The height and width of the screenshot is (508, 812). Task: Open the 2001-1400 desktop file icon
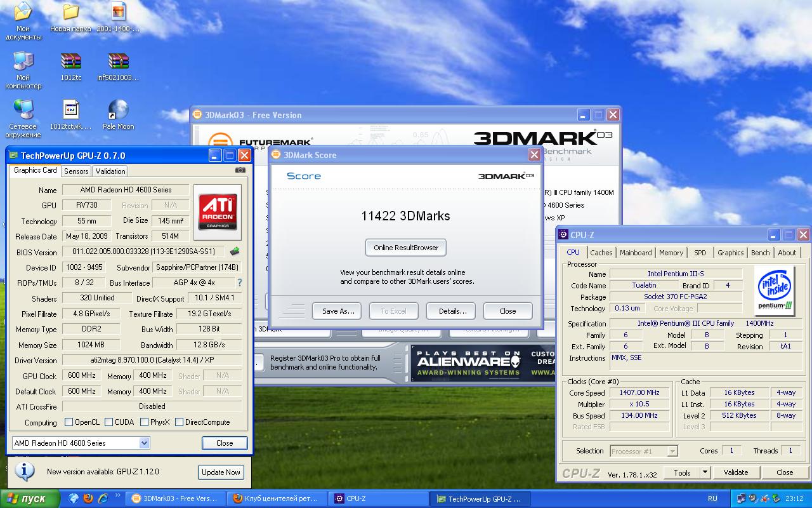(x=118, y=18)
